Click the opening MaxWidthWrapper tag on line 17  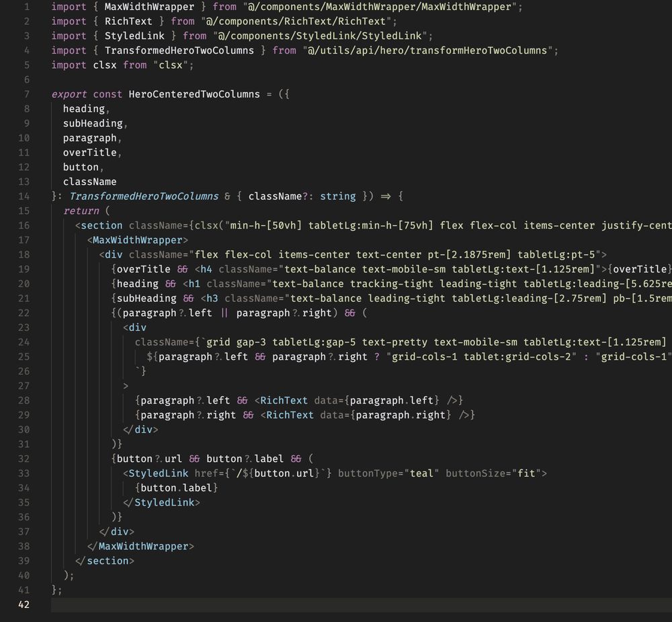coord(137,240)
